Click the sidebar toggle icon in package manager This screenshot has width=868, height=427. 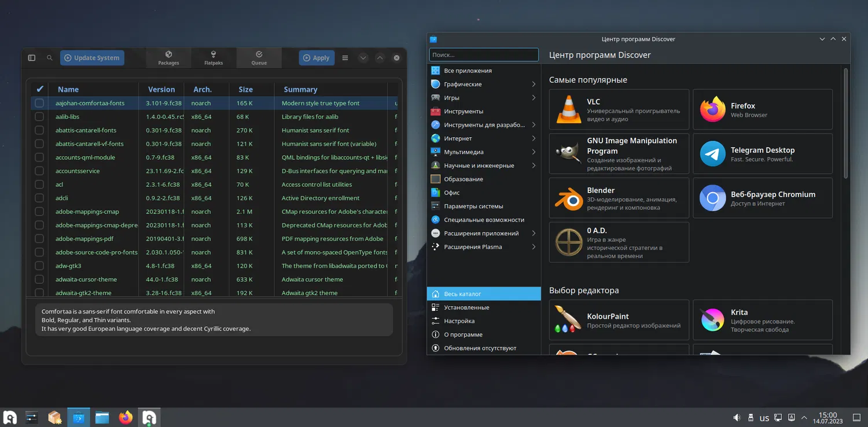[32, 58]
